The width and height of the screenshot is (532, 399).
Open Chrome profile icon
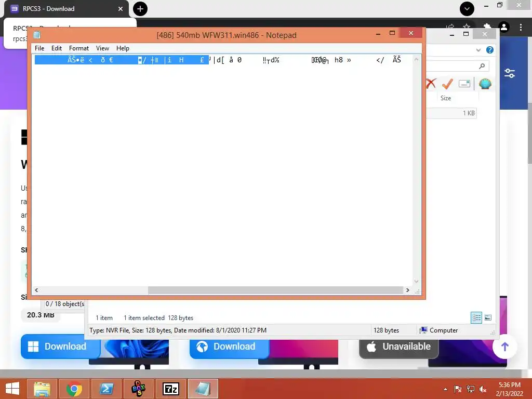point(504,27)
